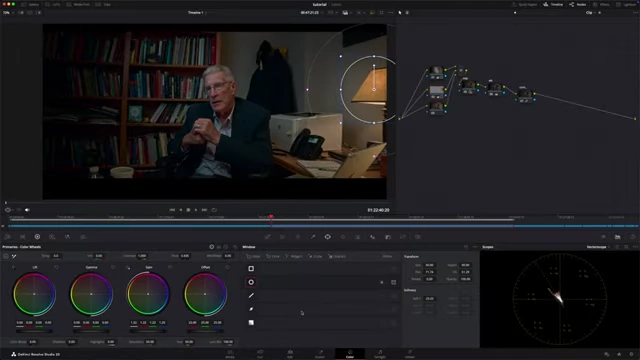Switch to the Fairlight page
Image resolution: width=640 pixels, height=360 pixels.
380,354
